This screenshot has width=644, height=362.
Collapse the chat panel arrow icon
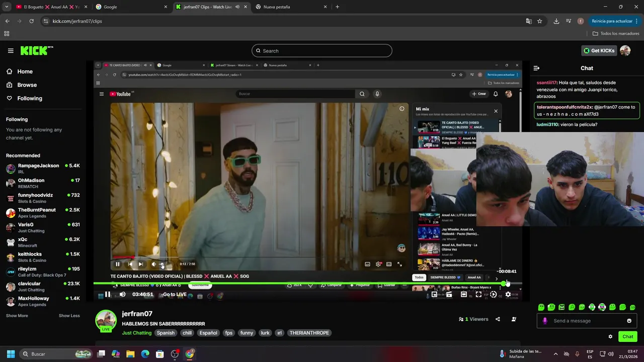tap(536, 68)
